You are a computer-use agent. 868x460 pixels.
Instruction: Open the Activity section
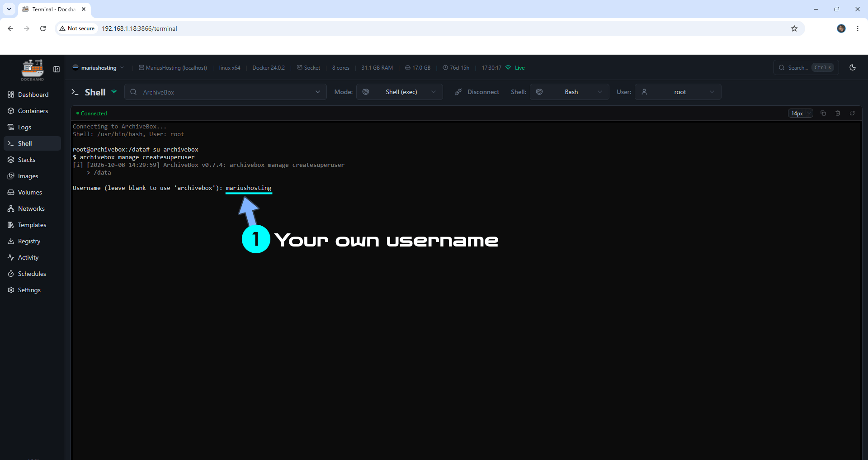point(32,257)
